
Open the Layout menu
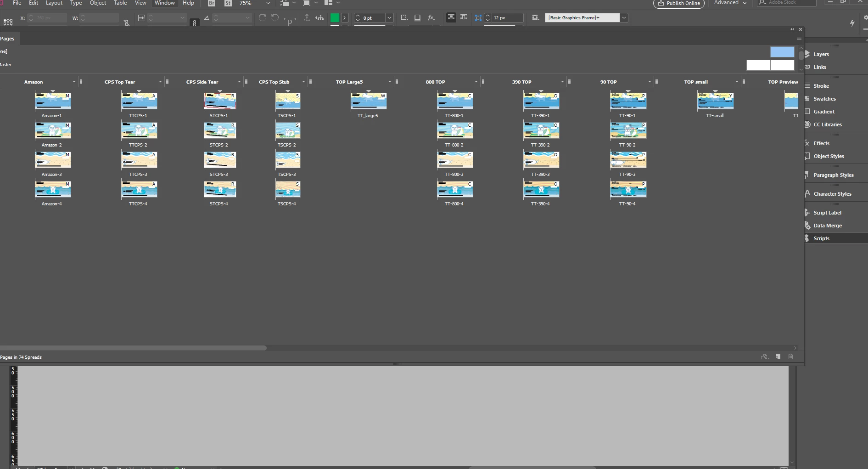(54, 3)
